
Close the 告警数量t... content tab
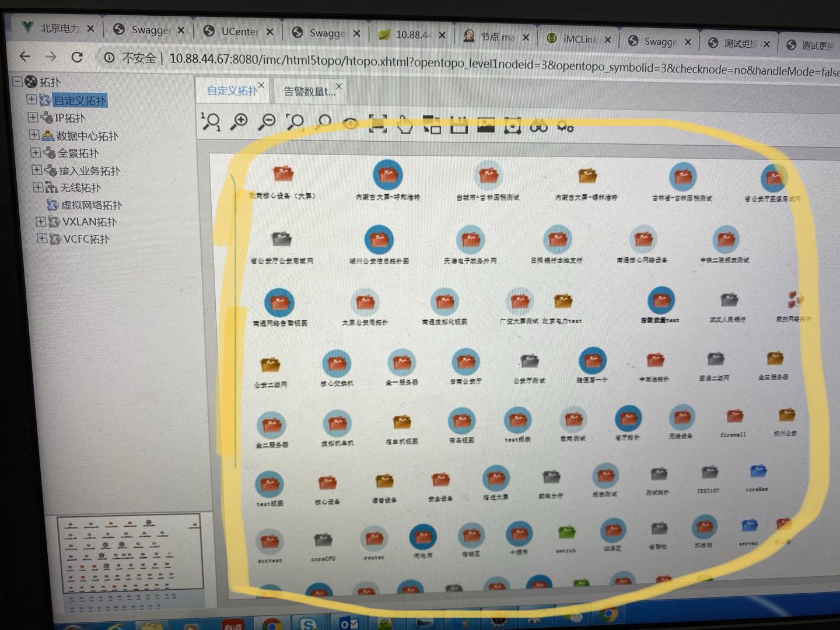point(339,86)
